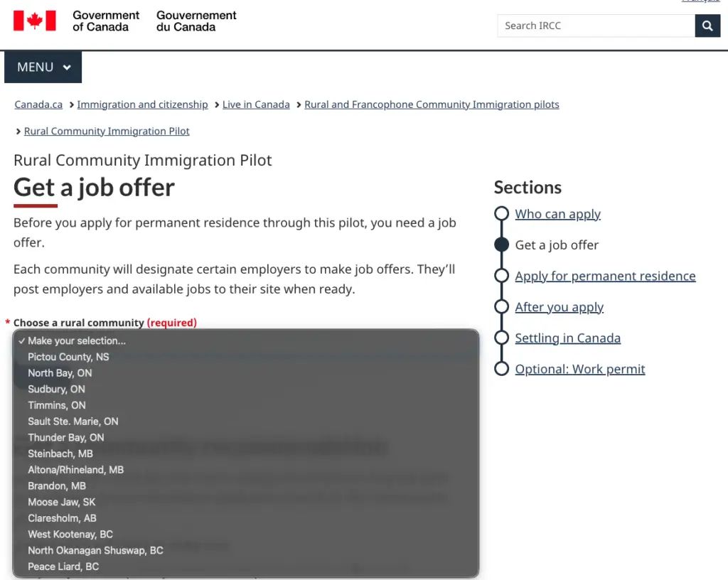The image size is (728, 580).
Task: Expand the MENU dropdown button
Action: click(43, 68)
